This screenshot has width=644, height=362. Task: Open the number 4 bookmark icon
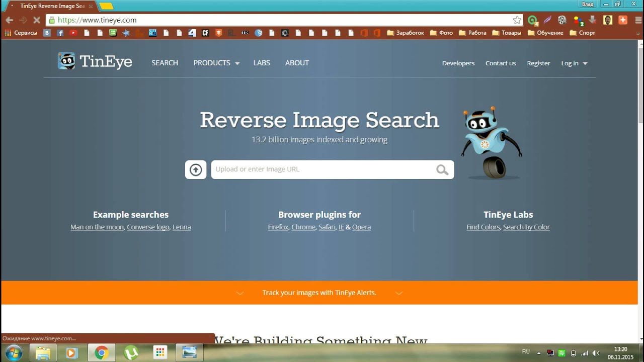192,33
